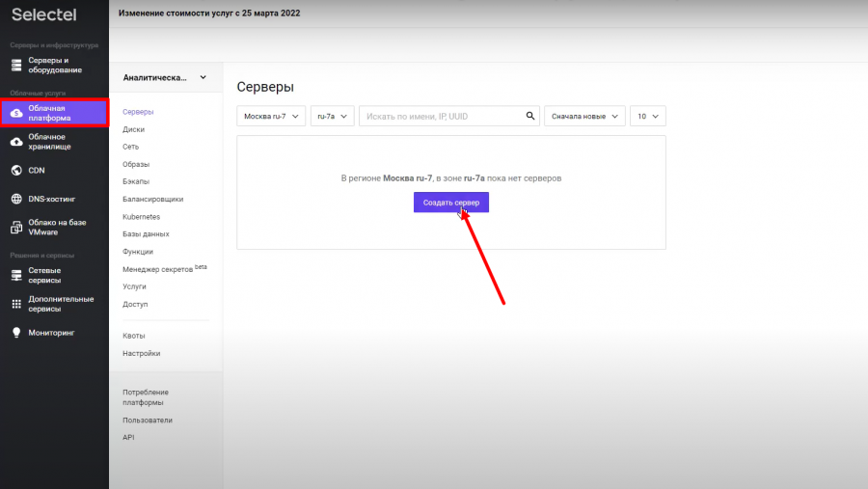Click the DNS-хостинг globe icon
The width and height of the screenshot is (868, 489).
16,199
